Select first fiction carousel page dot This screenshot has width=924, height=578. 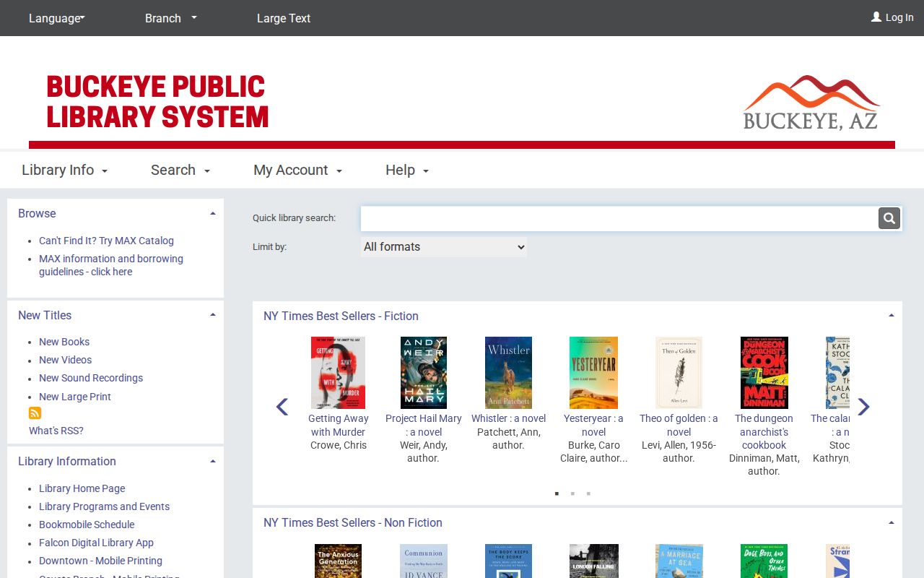557,493
